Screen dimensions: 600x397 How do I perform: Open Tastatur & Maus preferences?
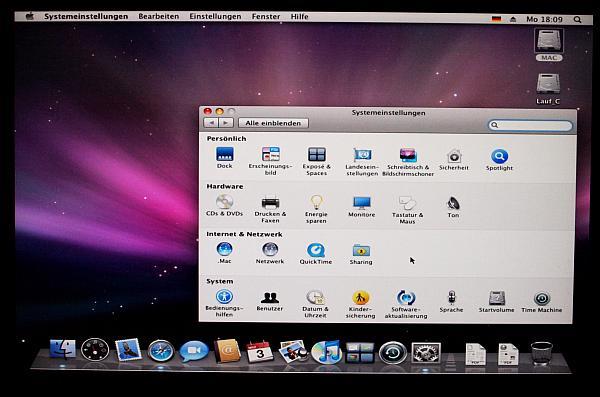pyautogui.click(x=408, y=210)
